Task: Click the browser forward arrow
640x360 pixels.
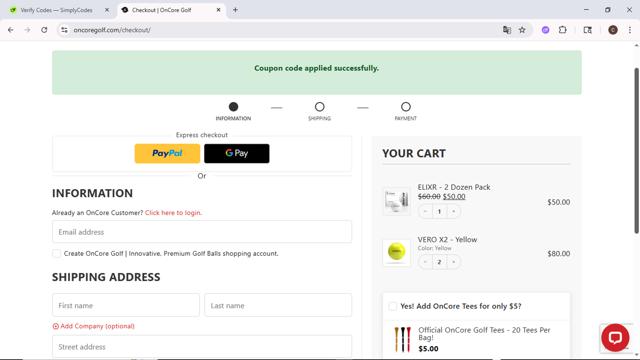Action: pyautogui.click(x=27, y=30)
